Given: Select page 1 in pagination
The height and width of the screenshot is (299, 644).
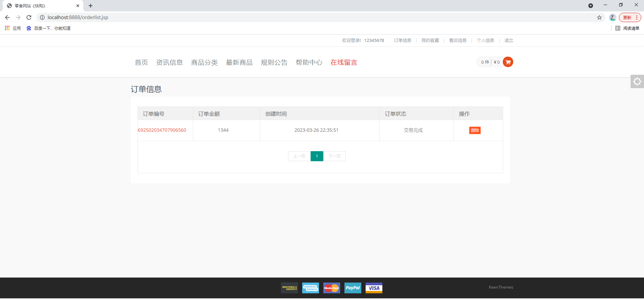Looking at the screenshot, I should (317, 156).
